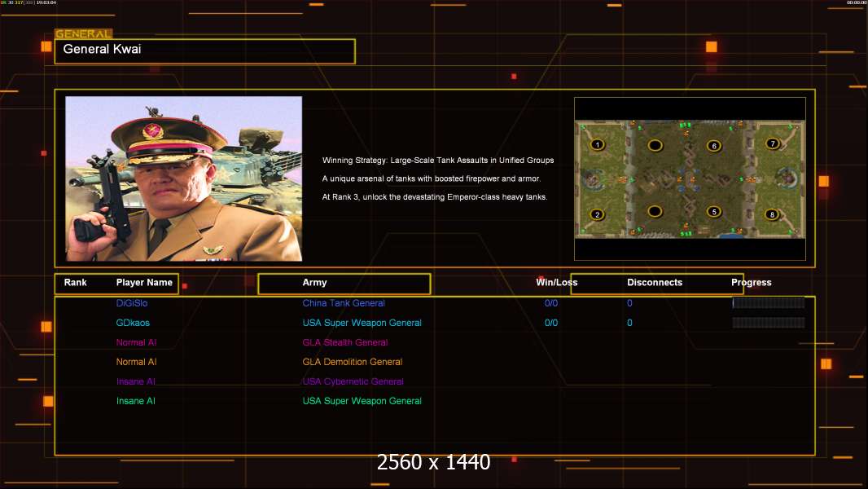Click the Win/Loss column header
This screenshot has height=489, width=868.
(556, 283)
